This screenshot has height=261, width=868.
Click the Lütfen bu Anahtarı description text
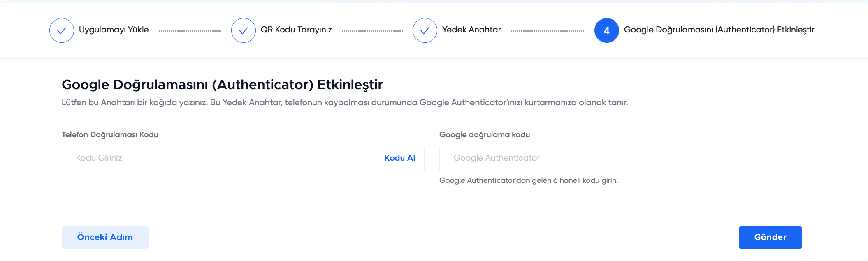345,102
